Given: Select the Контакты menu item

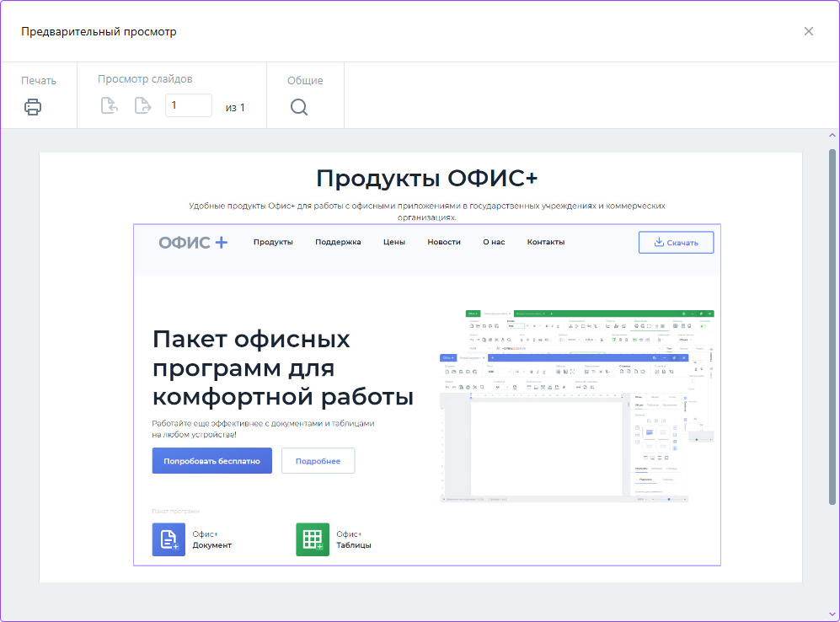Looking at the screenshot, I should click(x=546, y=243).
